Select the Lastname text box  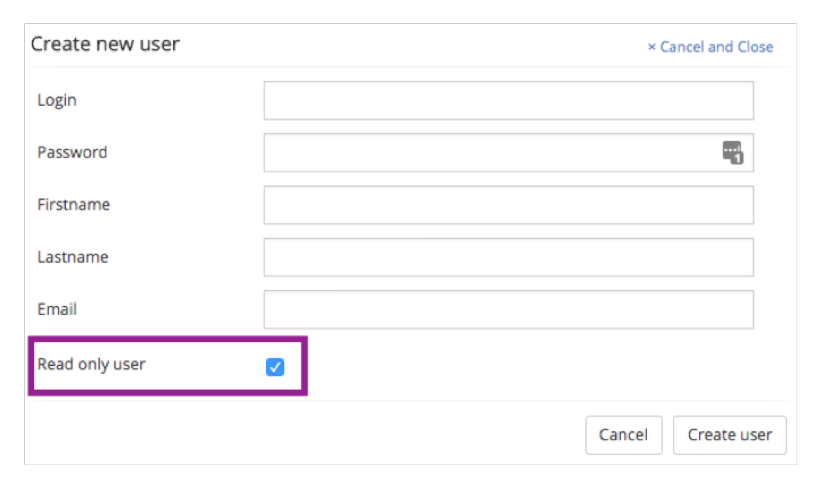point(508,257)
